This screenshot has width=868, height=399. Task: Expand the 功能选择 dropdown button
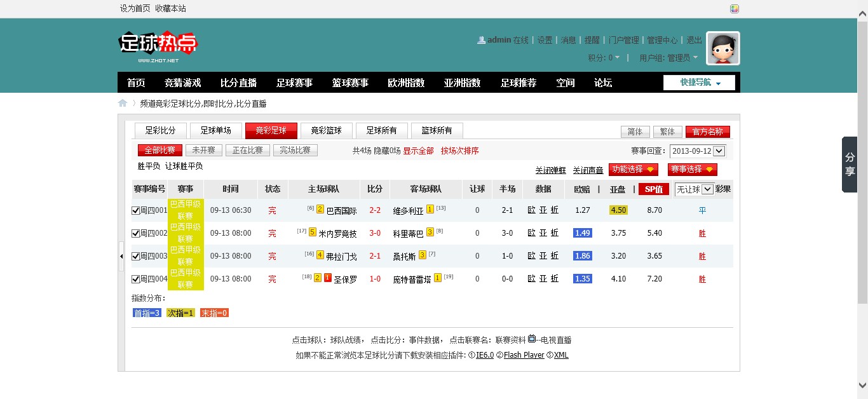(634, 170)
